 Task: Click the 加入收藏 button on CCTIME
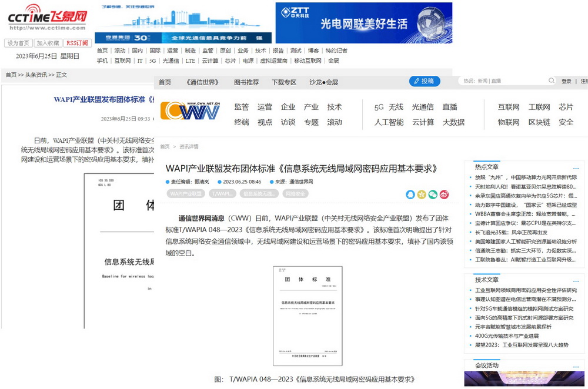tap(48, 43)
